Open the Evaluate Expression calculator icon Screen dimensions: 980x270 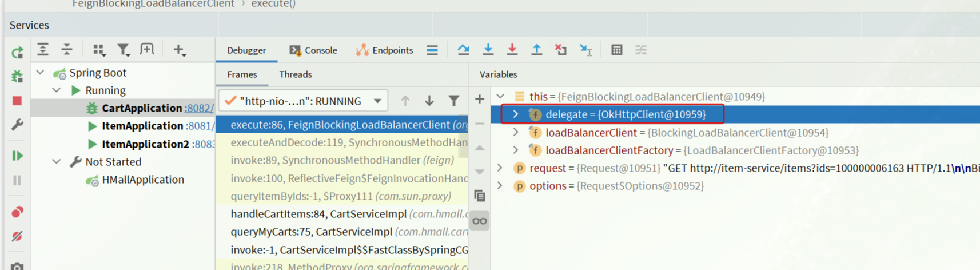click(x=616, y=50)
